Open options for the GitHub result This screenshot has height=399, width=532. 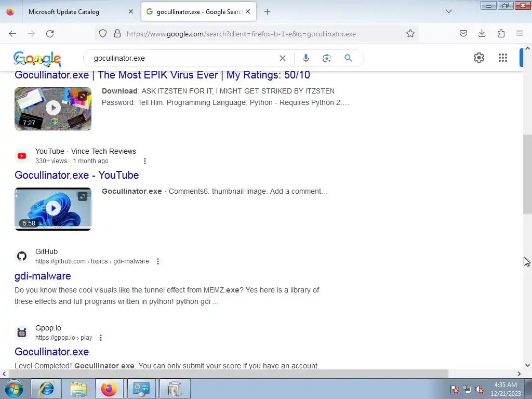point(158,261)
